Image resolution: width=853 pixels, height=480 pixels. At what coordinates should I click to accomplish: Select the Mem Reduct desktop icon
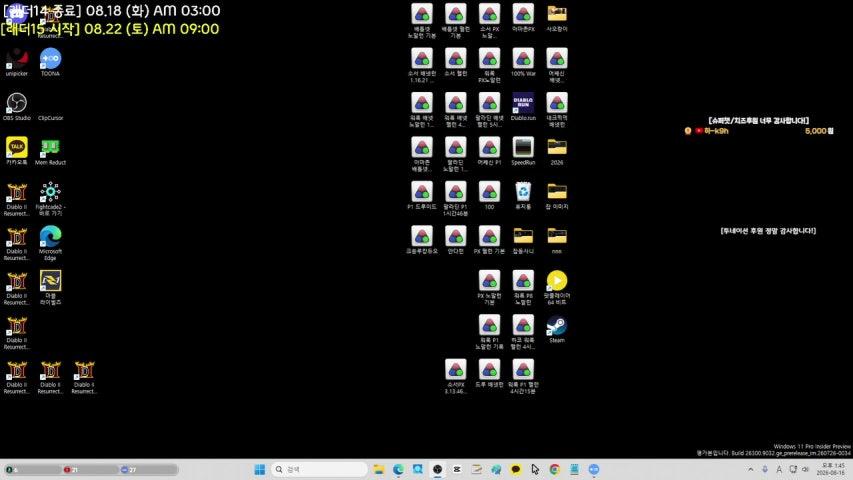click(50, 151)
